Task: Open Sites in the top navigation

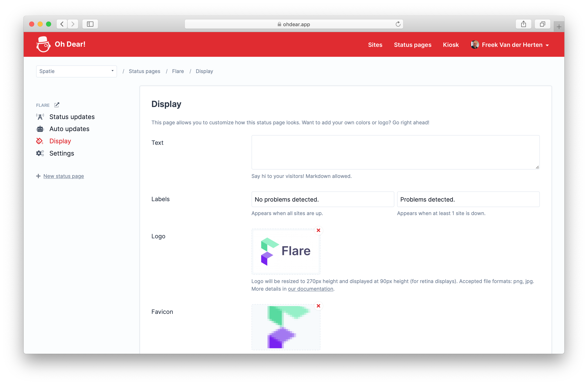Action: [375, 45]
